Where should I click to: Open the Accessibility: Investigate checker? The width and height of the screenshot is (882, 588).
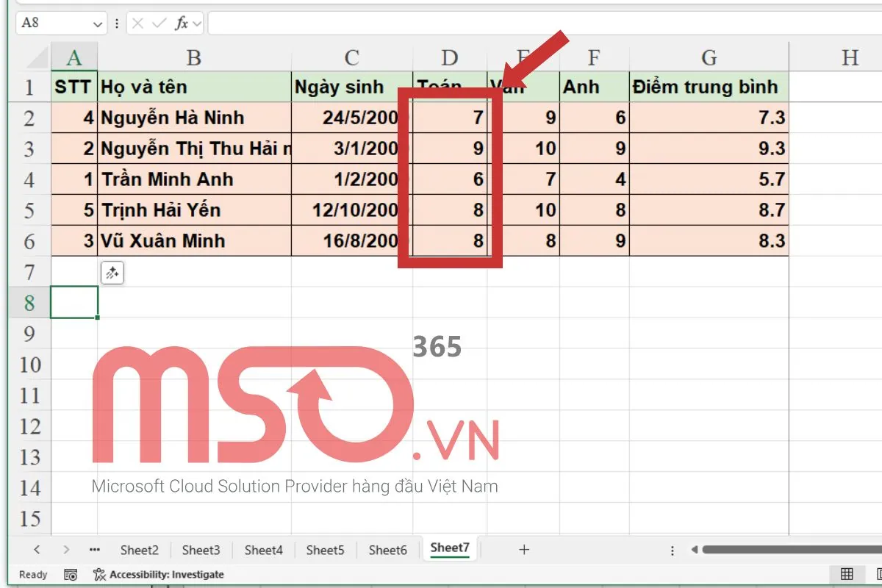pos(159,574)
